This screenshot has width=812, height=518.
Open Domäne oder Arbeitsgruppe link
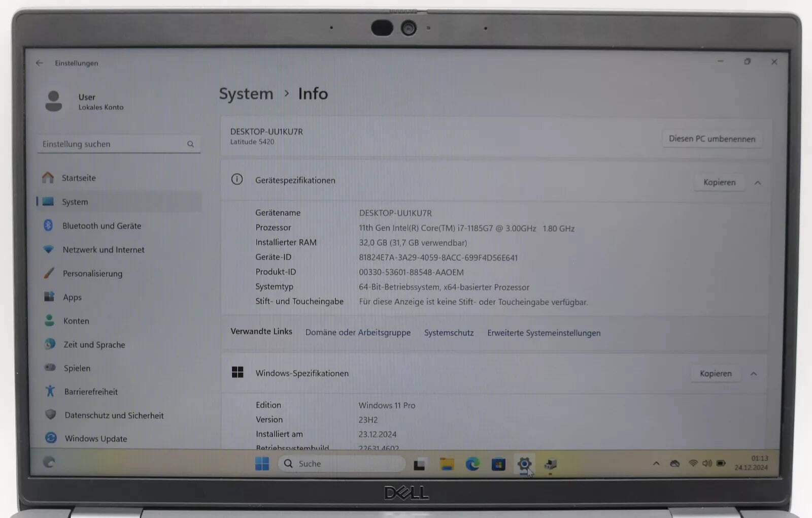358,333
